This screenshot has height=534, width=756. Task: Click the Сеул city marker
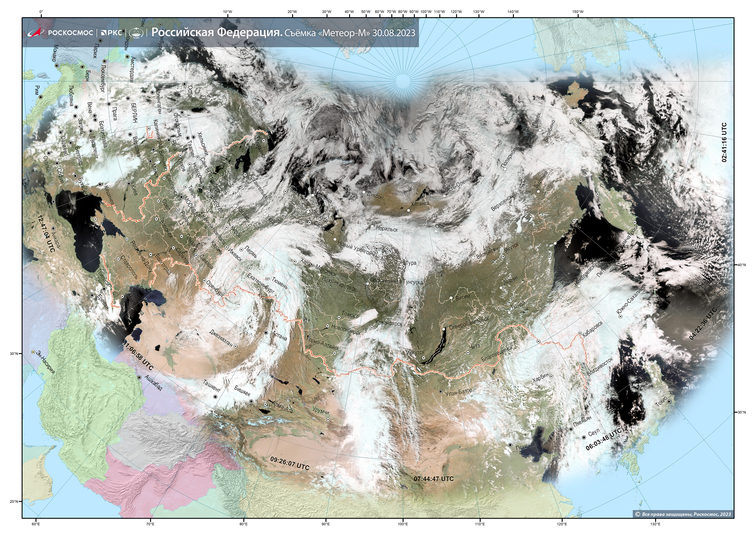pos(584,438)
